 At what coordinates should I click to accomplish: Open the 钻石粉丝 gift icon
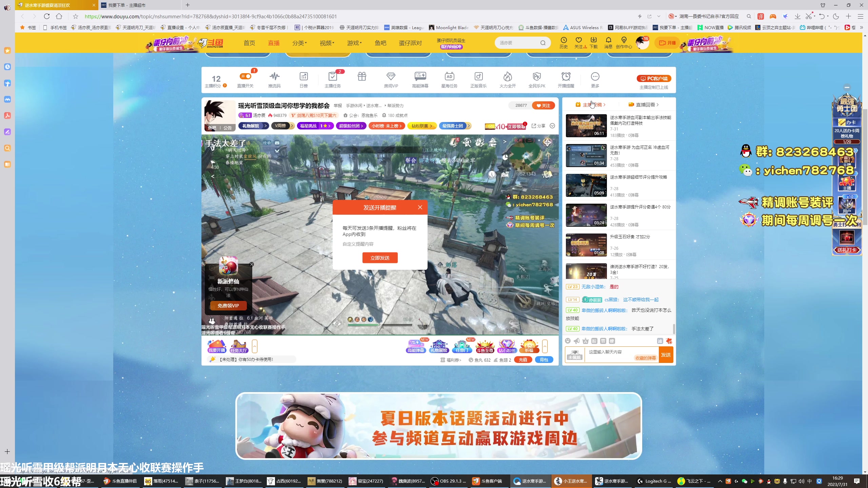(x=507, y=346)
